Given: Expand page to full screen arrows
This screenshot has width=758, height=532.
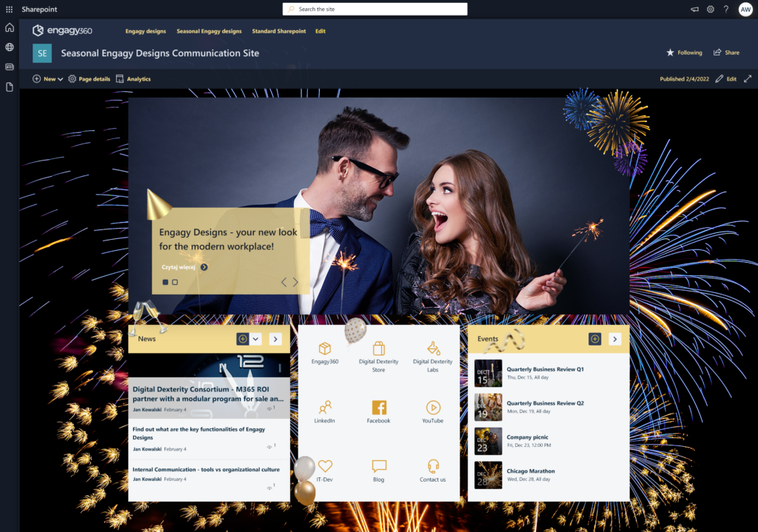Looking at the screenshot, I should pyautogui.click(x=748, y=78).
